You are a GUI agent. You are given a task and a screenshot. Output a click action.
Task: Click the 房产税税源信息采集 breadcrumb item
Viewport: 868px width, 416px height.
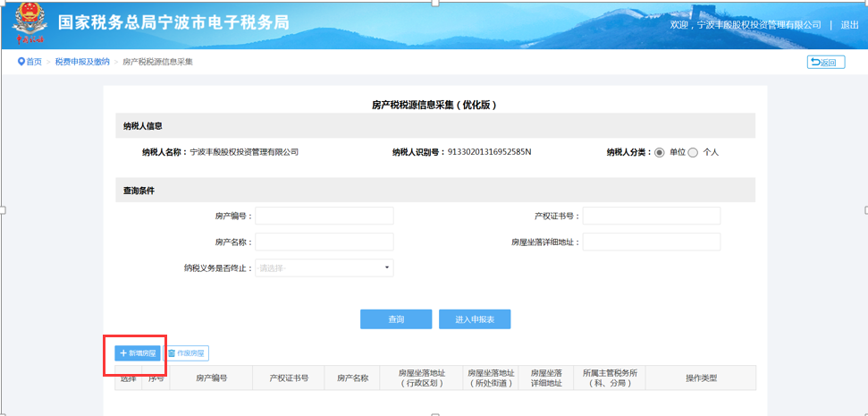(157, 62)
